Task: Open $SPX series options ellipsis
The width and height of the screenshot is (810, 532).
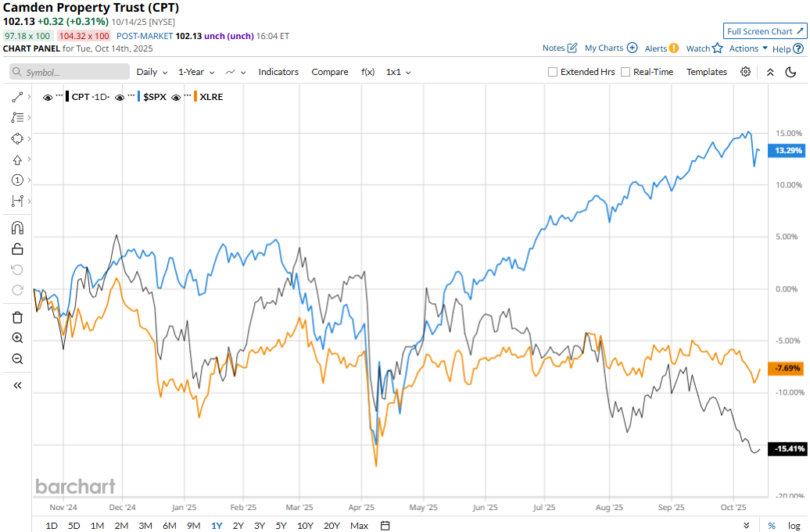Action: tap(131, 96)
